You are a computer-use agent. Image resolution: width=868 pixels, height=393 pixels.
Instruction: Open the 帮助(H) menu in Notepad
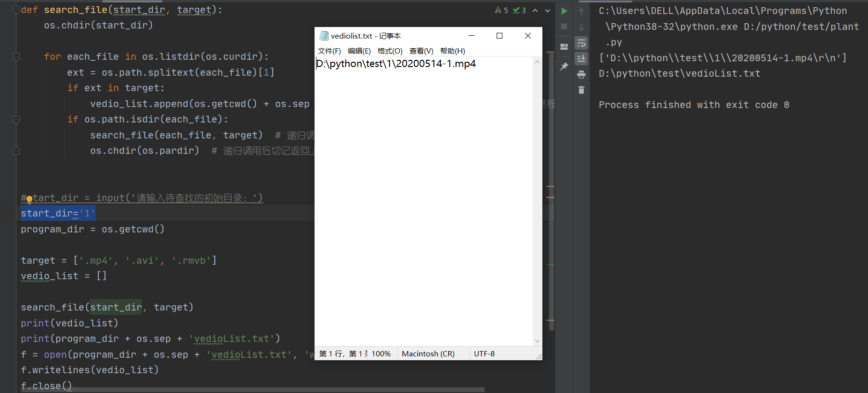452,51
